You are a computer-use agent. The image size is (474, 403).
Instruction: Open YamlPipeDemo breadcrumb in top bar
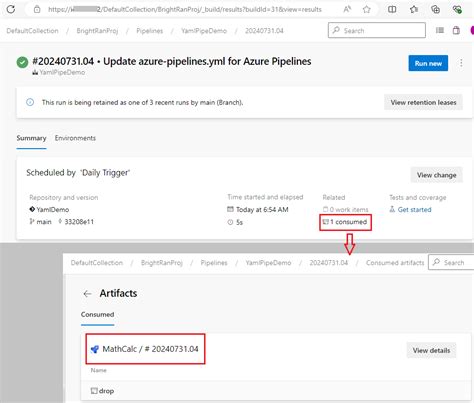[204, 31]
